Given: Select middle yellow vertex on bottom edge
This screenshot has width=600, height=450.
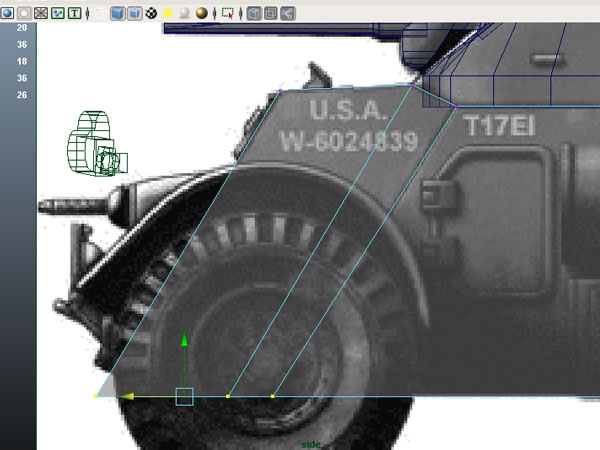Looking at the screenshot, I should (x=228, y=396).
